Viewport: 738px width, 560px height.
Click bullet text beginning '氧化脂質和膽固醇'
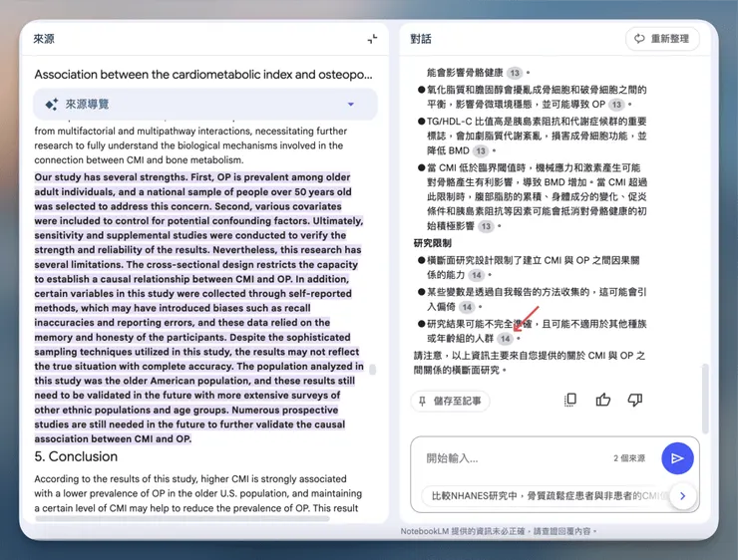[x=537, y=97]
